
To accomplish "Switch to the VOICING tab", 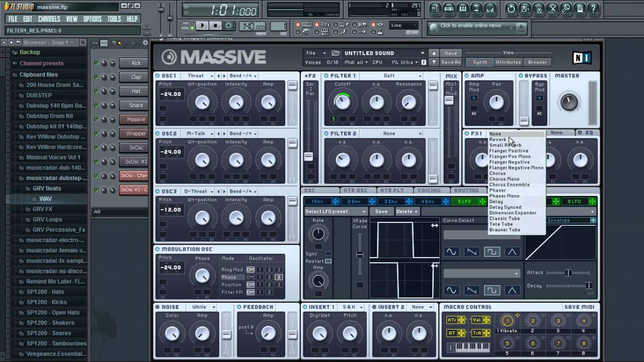I will click(x=429, y=191).
